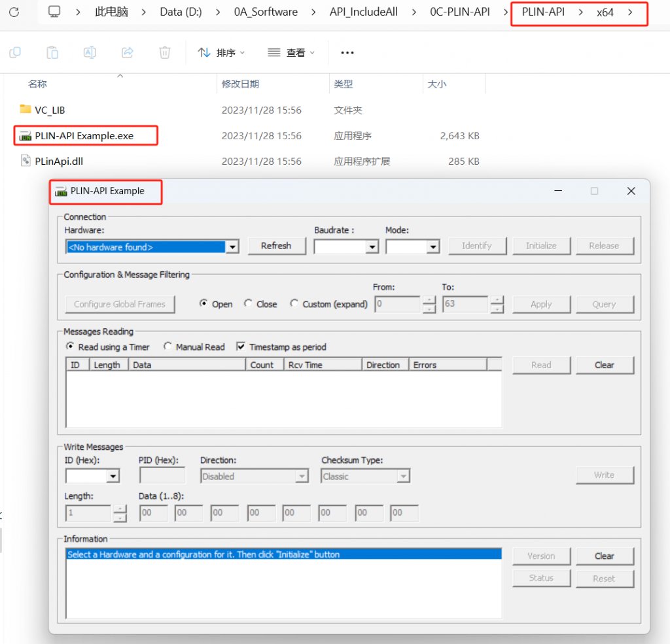This screenshot has width=670, height=644.
Task: Click the Explorer copy icon
Action: coord(14,52)
